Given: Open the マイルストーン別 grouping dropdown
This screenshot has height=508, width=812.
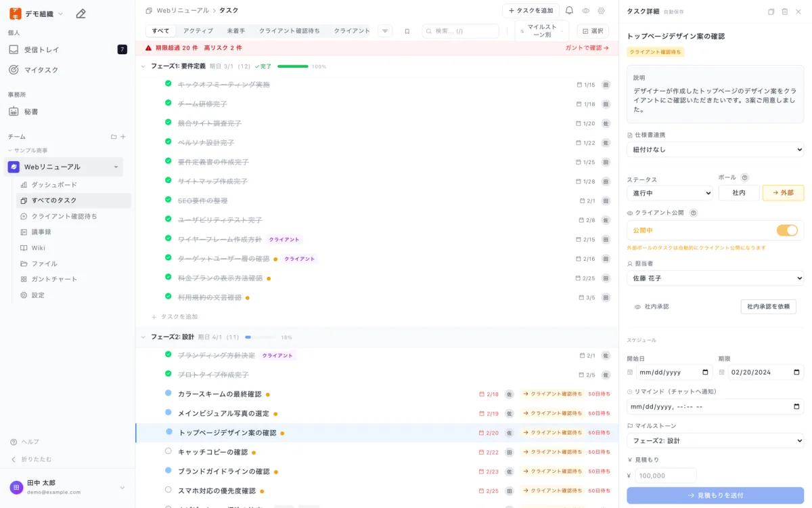Looking at the screenshot, I should tap(542, 31).
